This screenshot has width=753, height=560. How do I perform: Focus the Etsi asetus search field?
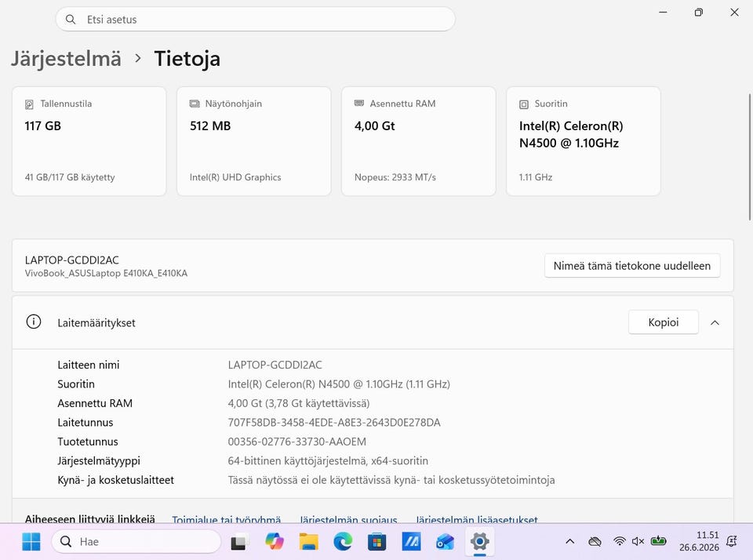click(x=256, y=19)
